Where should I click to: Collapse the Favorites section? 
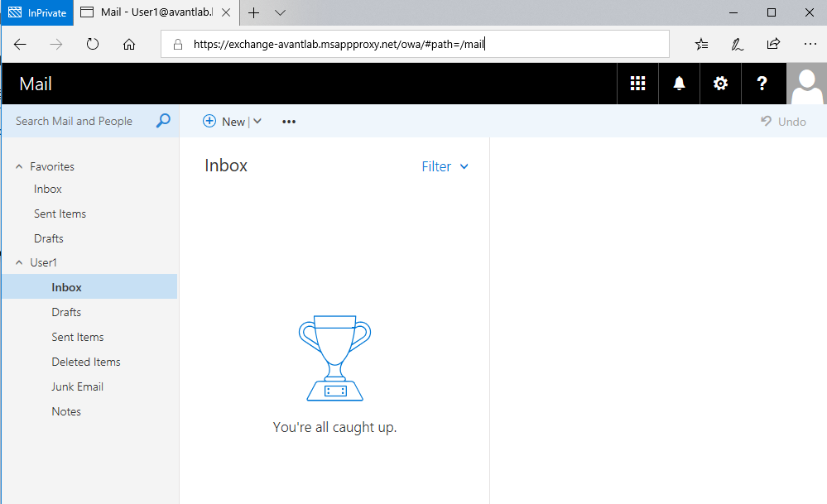(x=19, y=166)
